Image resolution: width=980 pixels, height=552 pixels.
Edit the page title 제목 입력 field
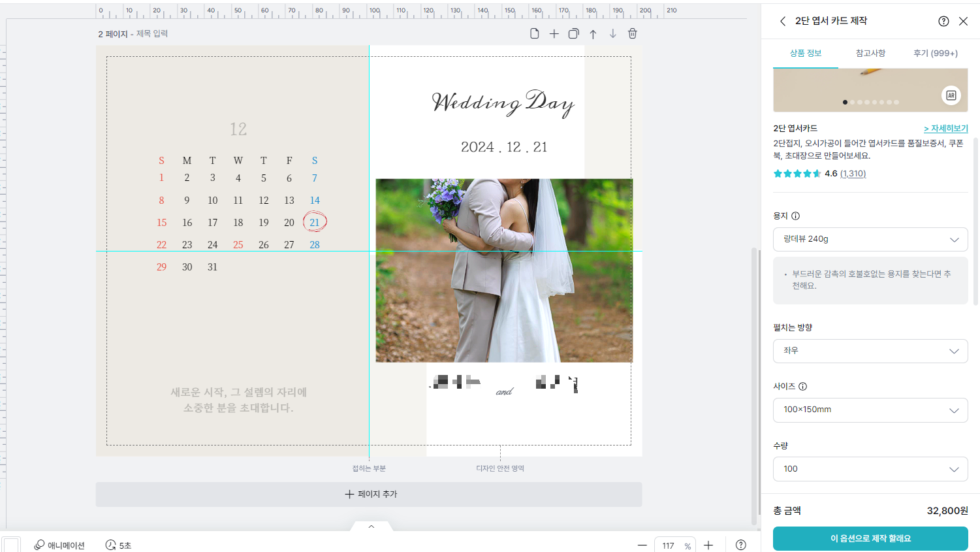click(x=152, y=33)
